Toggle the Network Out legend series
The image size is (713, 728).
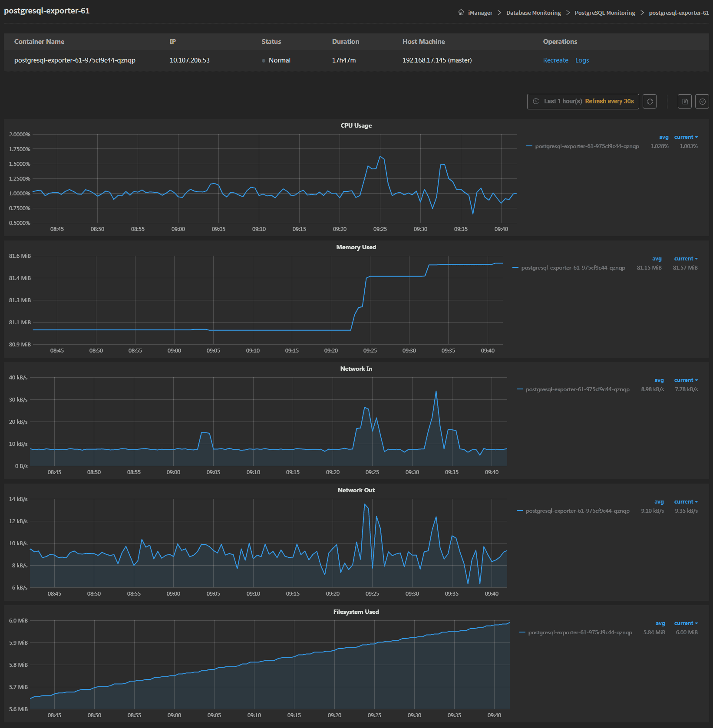click(x=577, y=511)
